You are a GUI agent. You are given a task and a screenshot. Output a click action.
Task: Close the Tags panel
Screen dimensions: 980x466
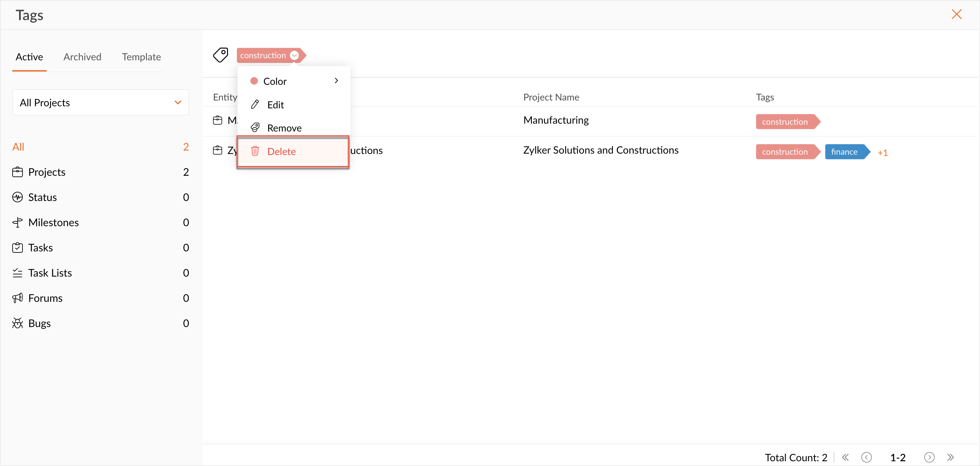[x=956, y=14]
